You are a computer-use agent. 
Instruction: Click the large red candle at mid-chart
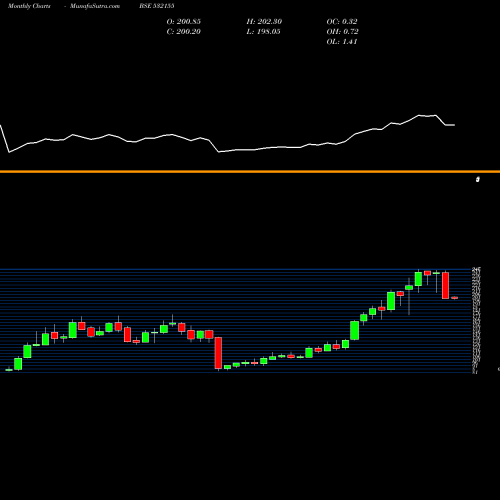[x=218, y=353]
